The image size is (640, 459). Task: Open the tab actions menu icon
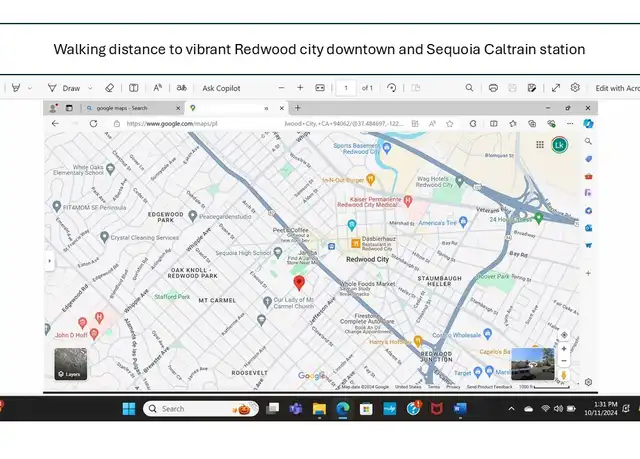pos(69,108)
